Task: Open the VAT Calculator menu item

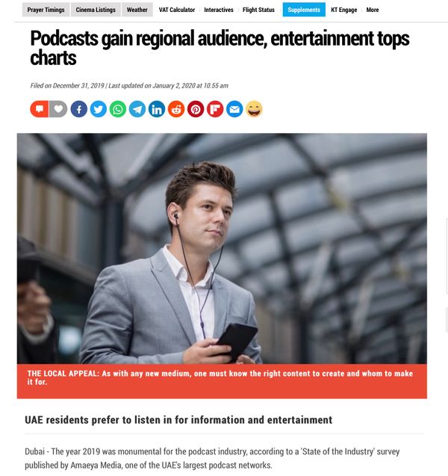Action: coord(177,10)
